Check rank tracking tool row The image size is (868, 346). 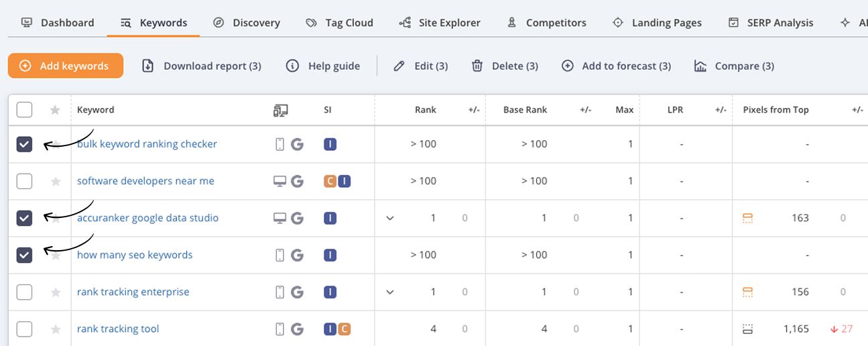click(x=24, y=329)
